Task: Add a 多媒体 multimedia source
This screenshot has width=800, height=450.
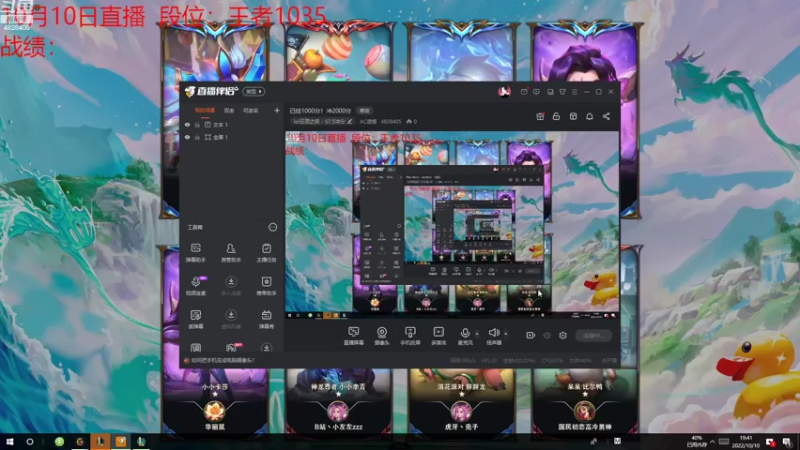Action: pyautogui.click(x=438, y=336)
